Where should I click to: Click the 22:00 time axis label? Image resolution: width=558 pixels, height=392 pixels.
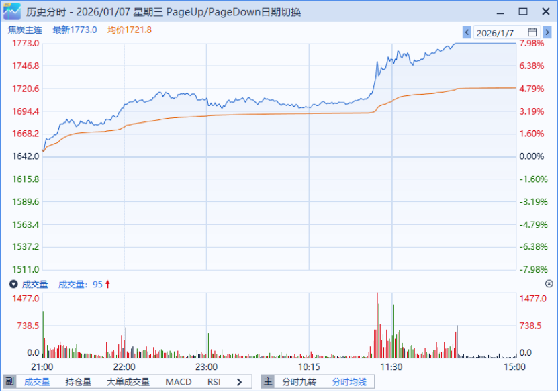pyautogui.click(x=124, y=366)
